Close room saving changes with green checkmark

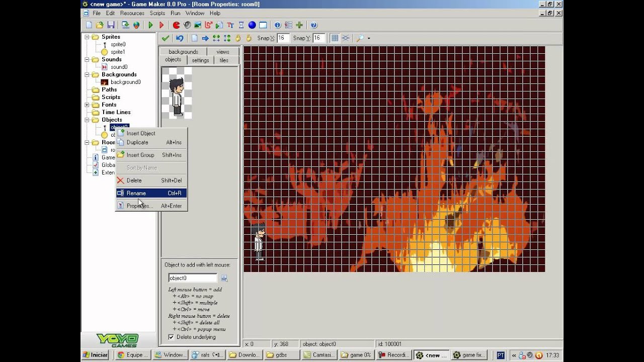(x=165, y=38)
